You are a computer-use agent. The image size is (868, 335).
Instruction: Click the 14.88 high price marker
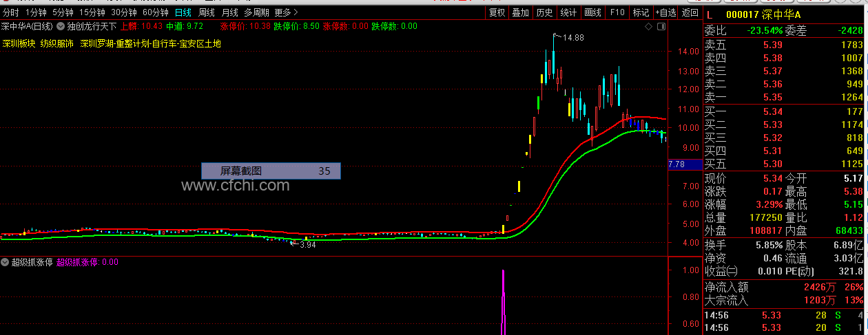[573, 37]
